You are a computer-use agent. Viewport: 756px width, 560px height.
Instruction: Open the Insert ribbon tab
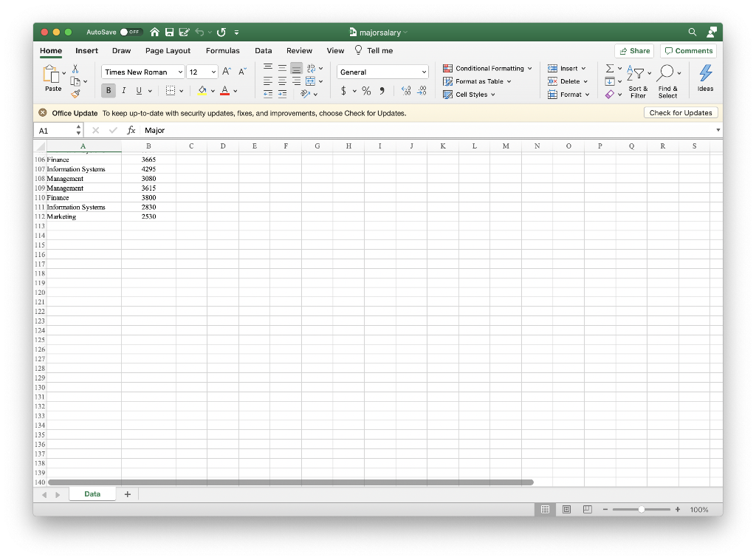coord(86,51)
